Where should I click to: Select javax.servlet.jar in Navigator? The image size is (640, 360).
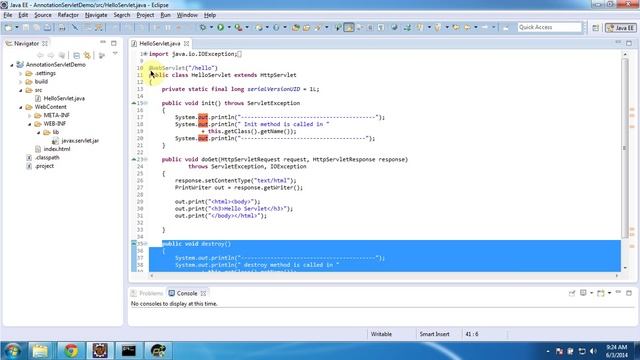[80, 140]
